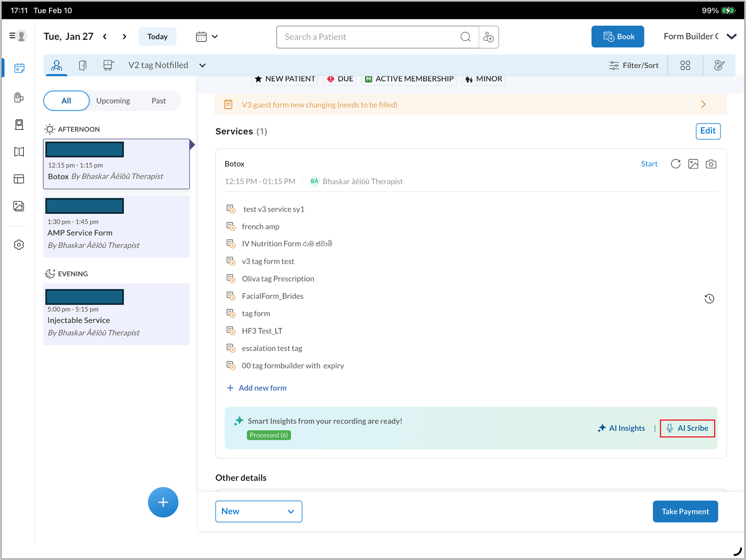Screen dimensions: 746x560
Task: Switch to the room view tab
Action: coord(83,66)
